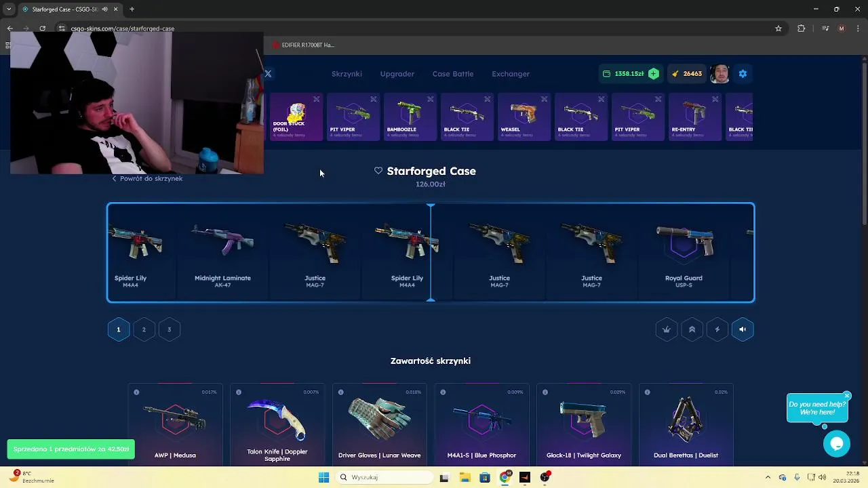Click the Wyszukaj taskbar search box
Image resolution: width=868 pixels, height=488 pixels.
tap(384, 477)
